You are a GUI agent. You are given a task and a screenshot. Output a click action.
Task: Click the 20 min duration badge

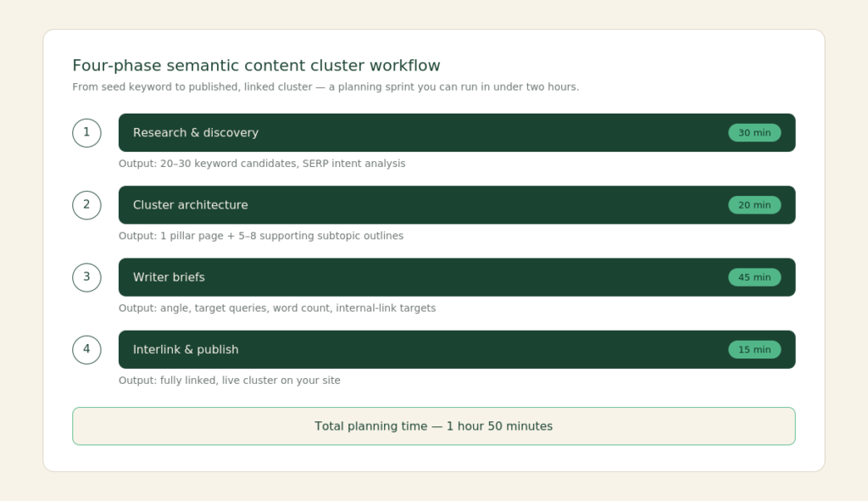(x=754, y=205)
